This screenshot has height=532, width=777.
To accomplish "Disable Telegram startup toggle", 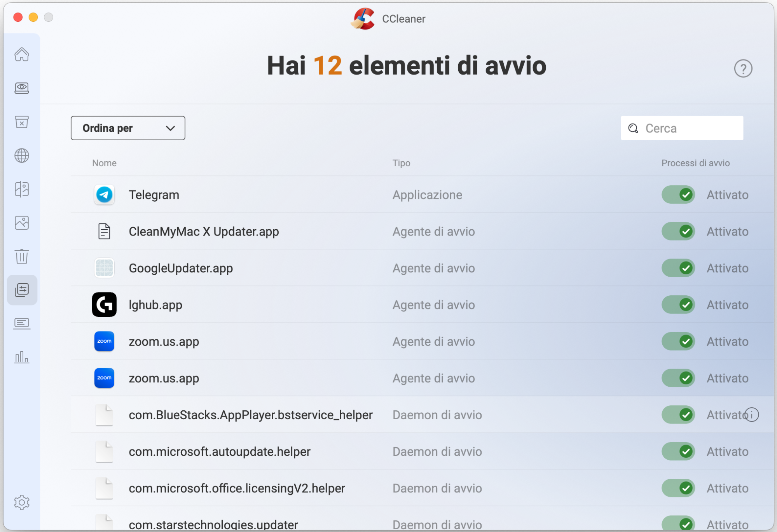I will (x=678, y=195).
